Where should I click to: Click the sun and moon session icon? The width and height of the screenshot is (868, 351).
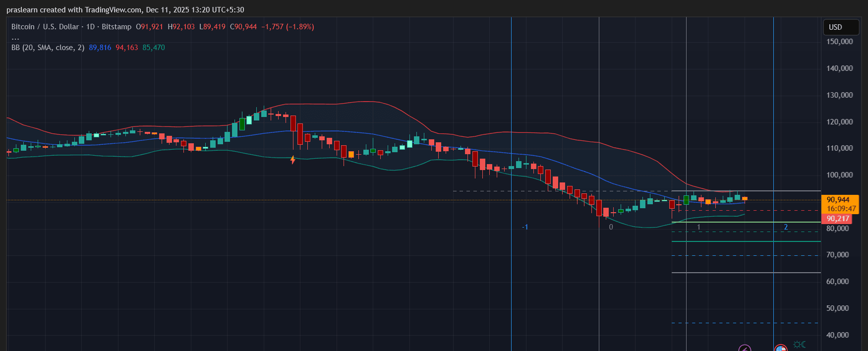click(800, 344)
